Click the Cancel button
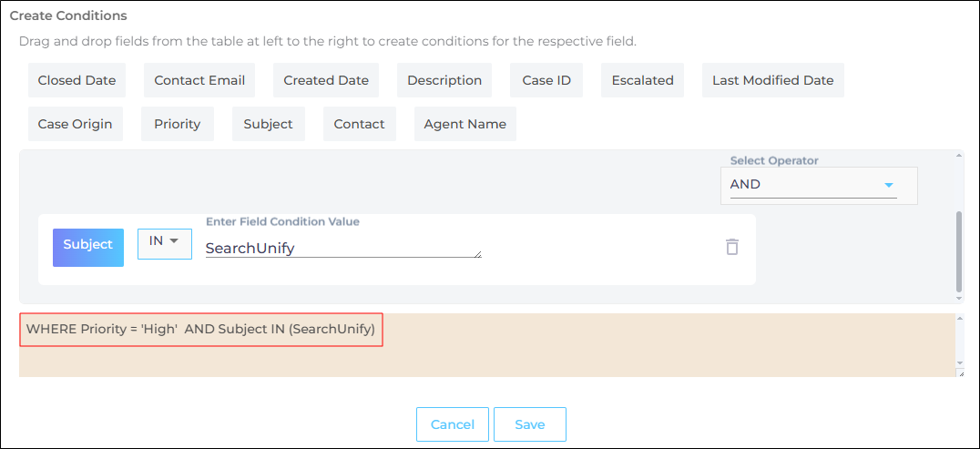The height and width of the screenshot is (449, 980). [452, 424]
